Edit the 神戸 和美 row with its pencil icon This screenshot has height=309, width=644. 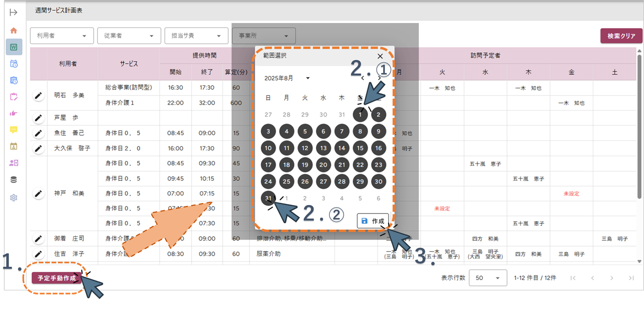coord(38,194)
